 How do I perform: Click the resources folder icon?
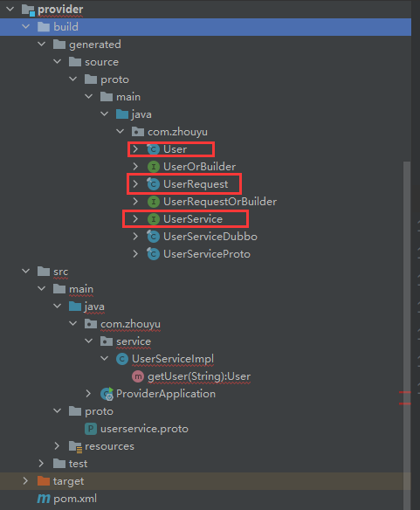point(75,446)
